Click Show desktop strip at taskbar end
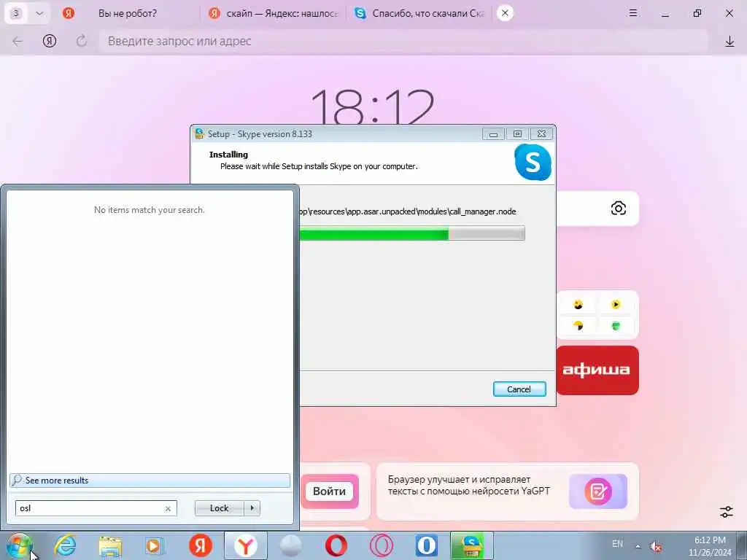Image resolution: width=747 pixels, height=560 pixels. click(742, 545)
